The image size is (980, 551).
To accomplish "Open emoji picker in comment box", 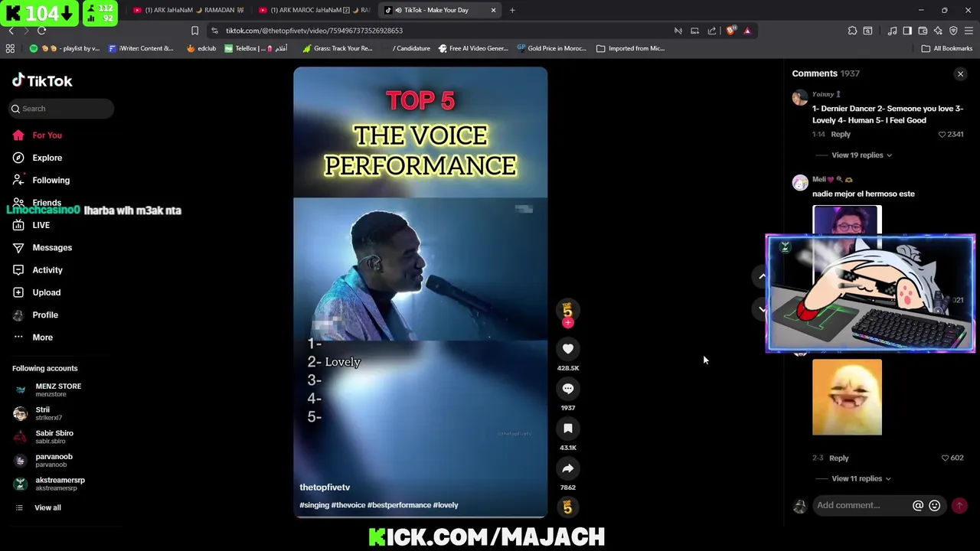I will (x=934, y=505).
